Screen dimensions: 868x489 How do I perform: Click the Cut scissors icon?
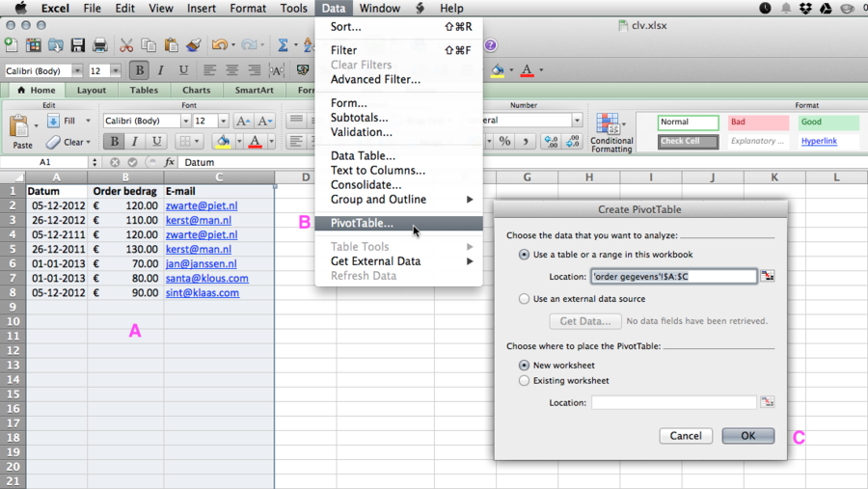(x=126, y=45)
